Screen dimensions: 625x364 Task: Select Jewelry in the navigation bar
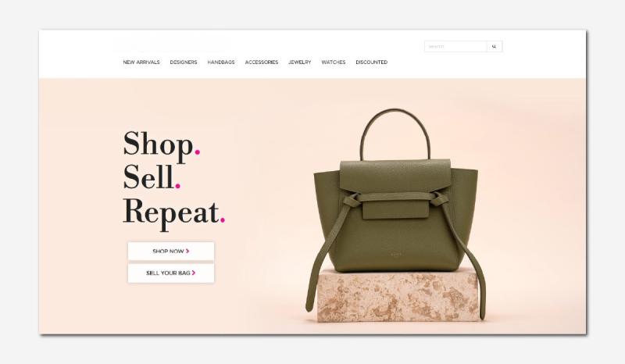pos(300,62)
